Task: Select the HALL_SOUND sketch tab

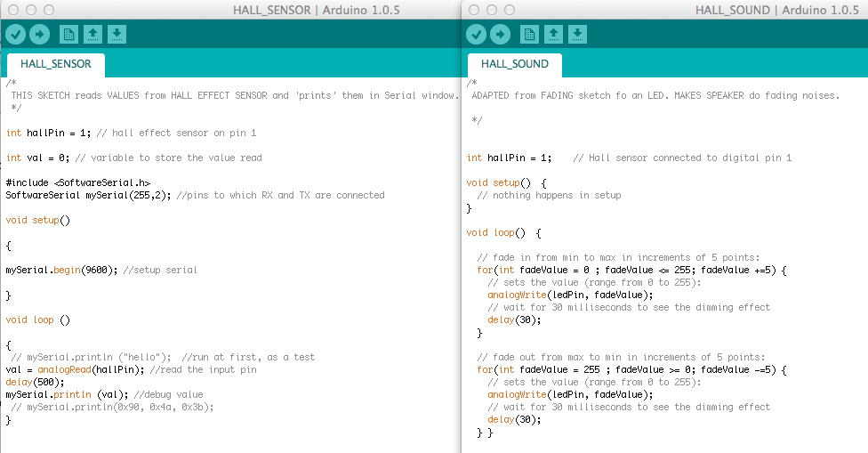Action: click(x=515, y=64)
